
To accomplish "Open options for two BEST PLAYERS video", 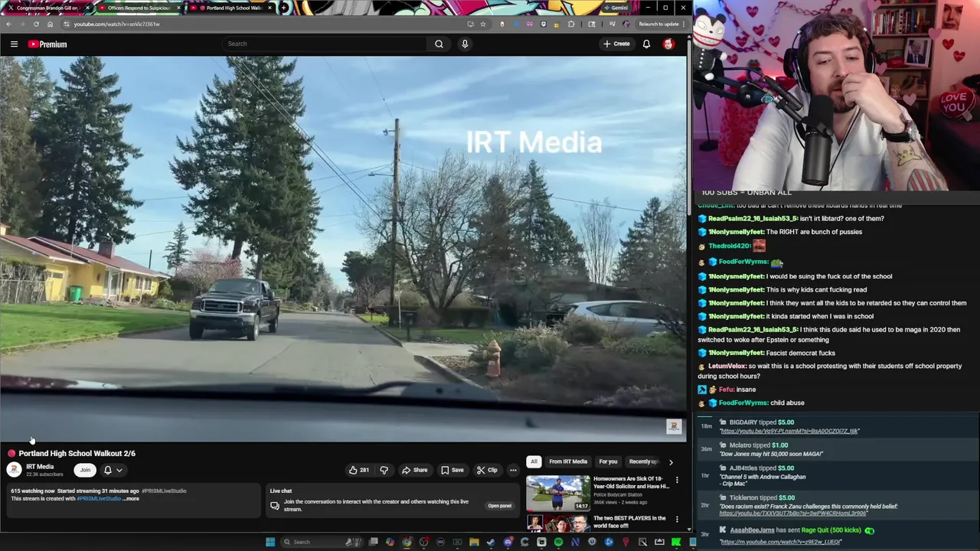I will tap(677, 519).
